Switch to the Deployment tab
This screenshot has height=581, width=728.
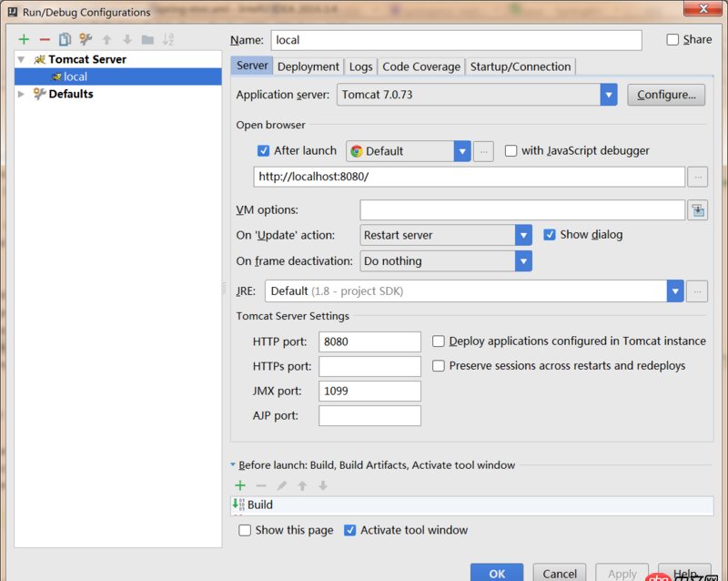308,66
